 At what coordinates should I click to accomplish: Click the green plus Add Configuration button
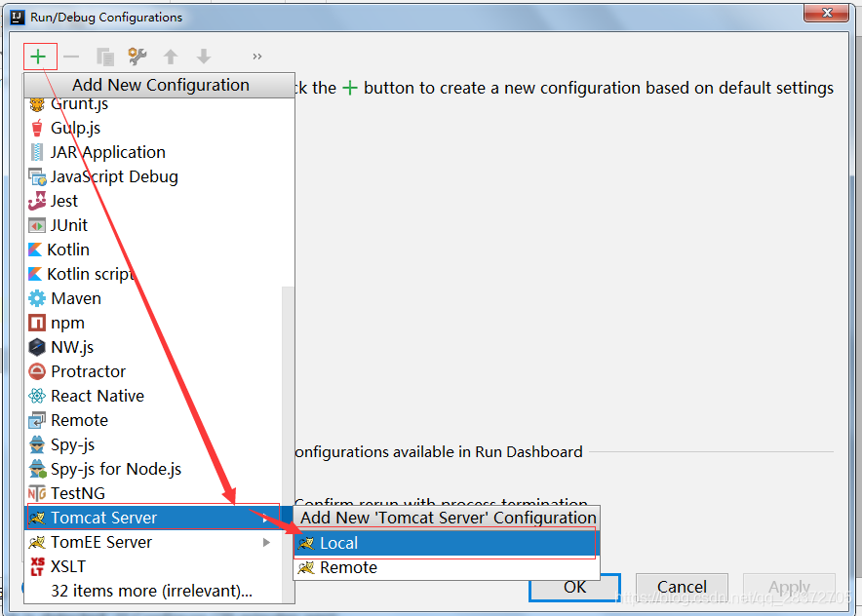pos(38,57)
